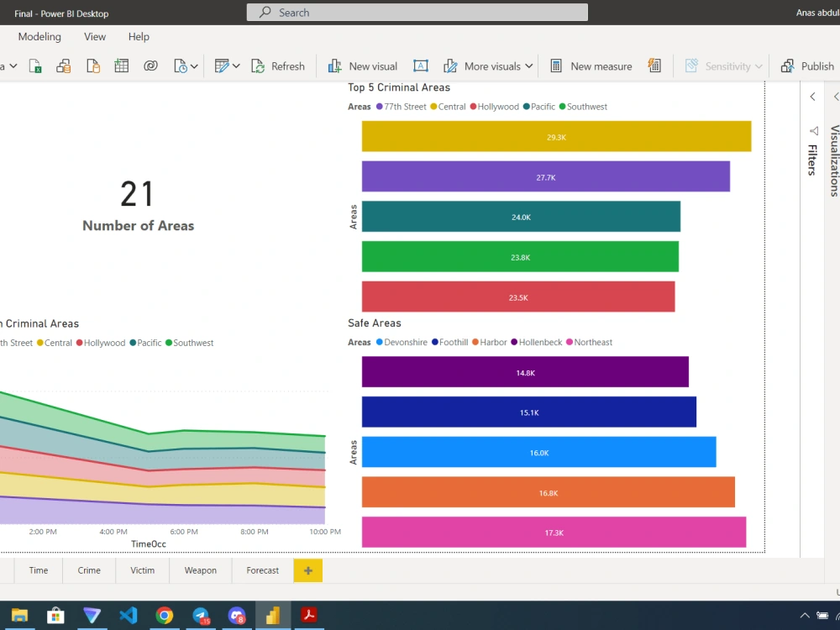The height and width of the screenshot is (630, 840).
Task: Open Adobe Acrobat from the taskbar
Action: pos(308,615)
